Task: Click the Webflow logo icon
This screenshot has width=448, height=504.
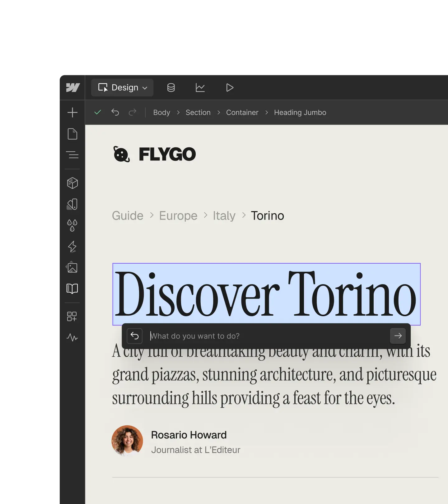Action: [x=73, y=88]
